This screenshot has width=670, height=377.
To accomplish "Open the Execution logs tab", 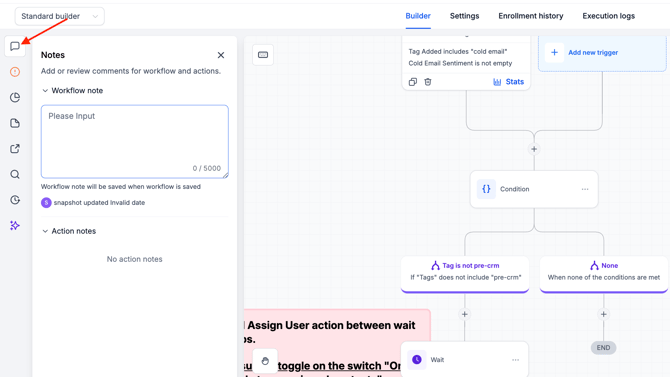I will coord(608,16).
